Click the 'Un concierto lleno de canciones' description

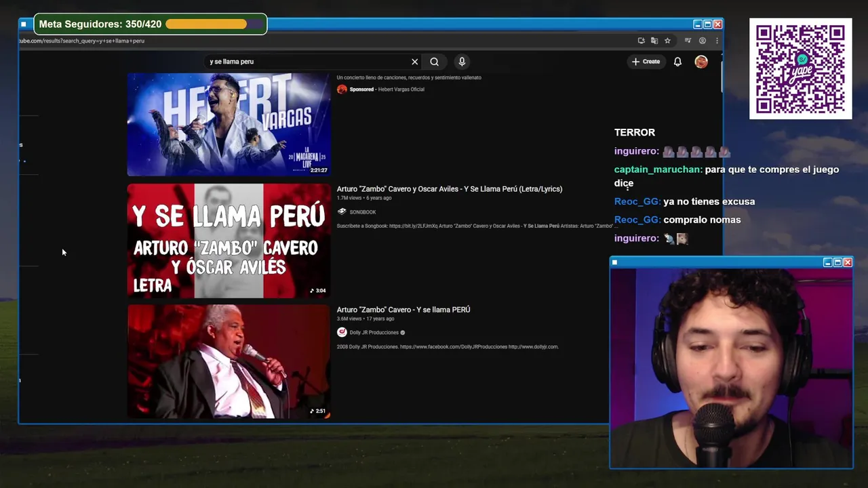[x=409, y=78]
